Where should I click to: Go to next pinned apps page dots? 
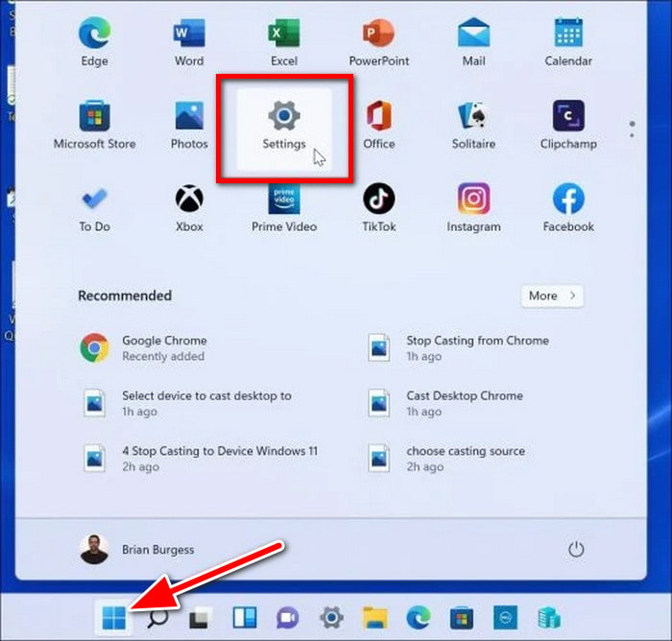pyautogui.click(x=632, y=130)
